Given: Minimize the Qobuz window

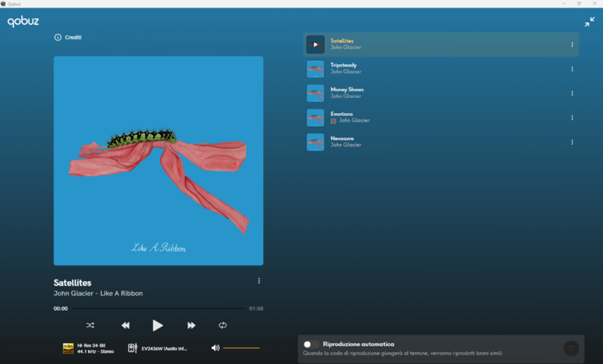Looking at the screenshot, I should (x=564, y=4).
